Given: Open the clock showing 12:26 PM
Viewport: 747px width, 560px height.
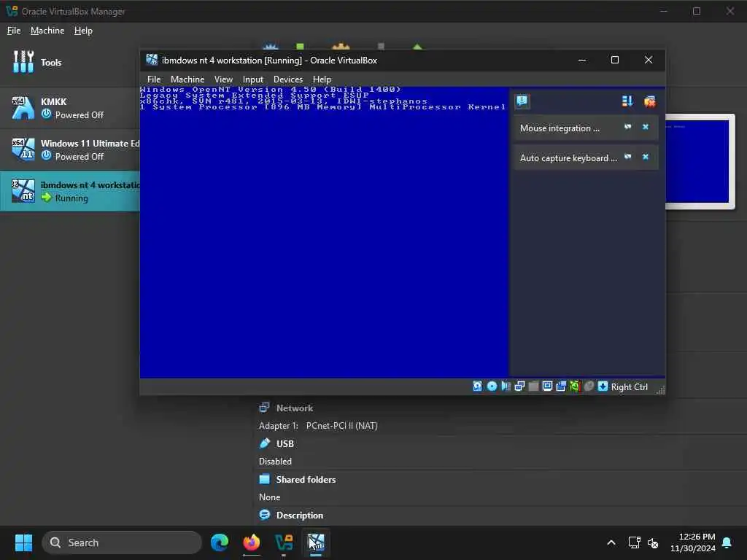Looking at the screenshot, I should tap(693, 542).
